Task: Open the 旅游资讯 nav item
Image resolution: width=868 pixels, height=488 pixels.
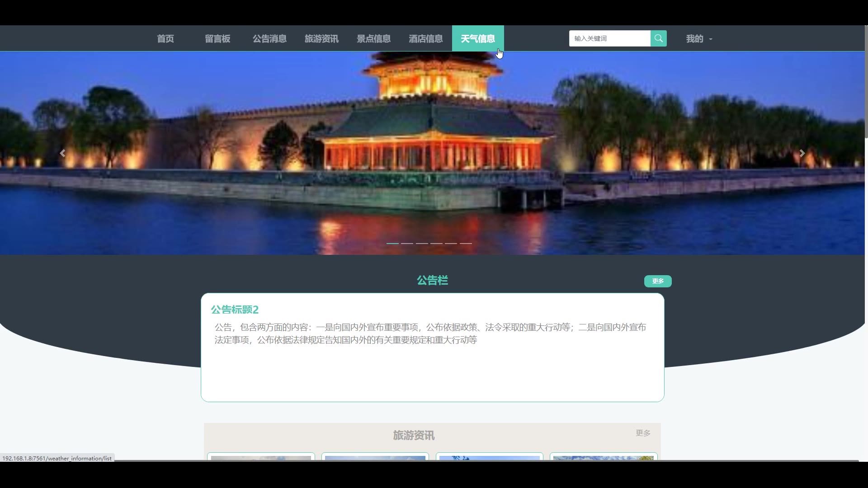Action: (321, 38)
